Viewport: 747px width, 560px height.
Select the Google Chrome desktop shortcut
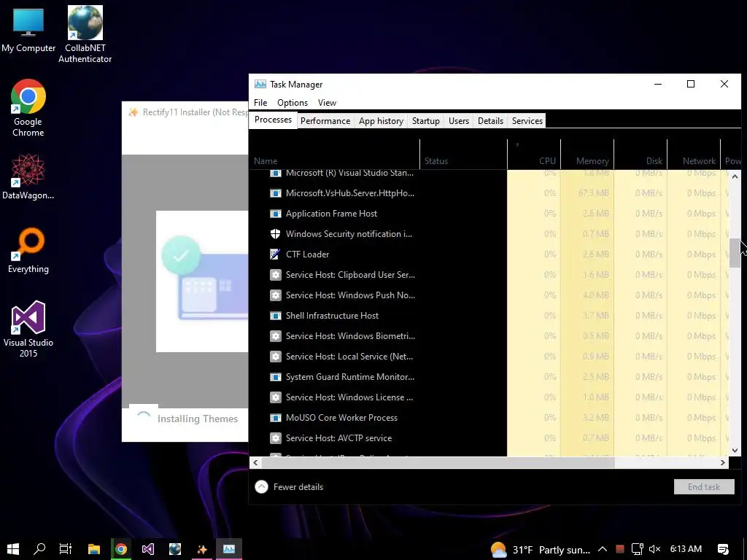coord(28,108)
